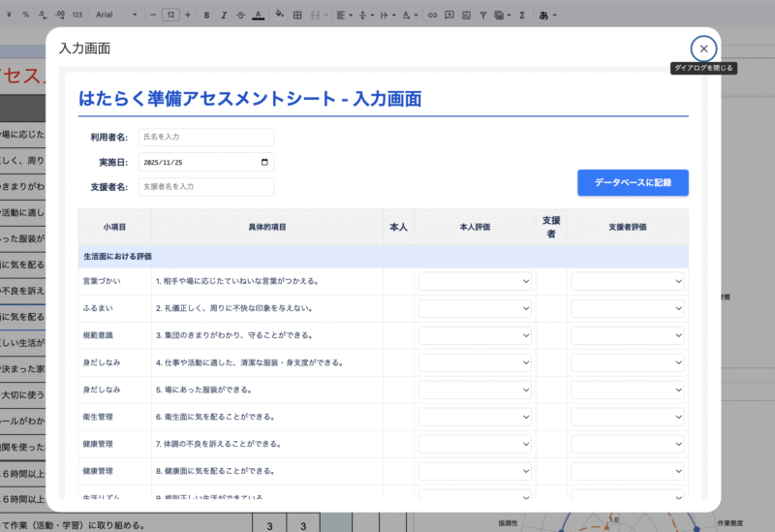
Task: Toggle italic formatting in the toolbar
Action: (x=222, y=16)
